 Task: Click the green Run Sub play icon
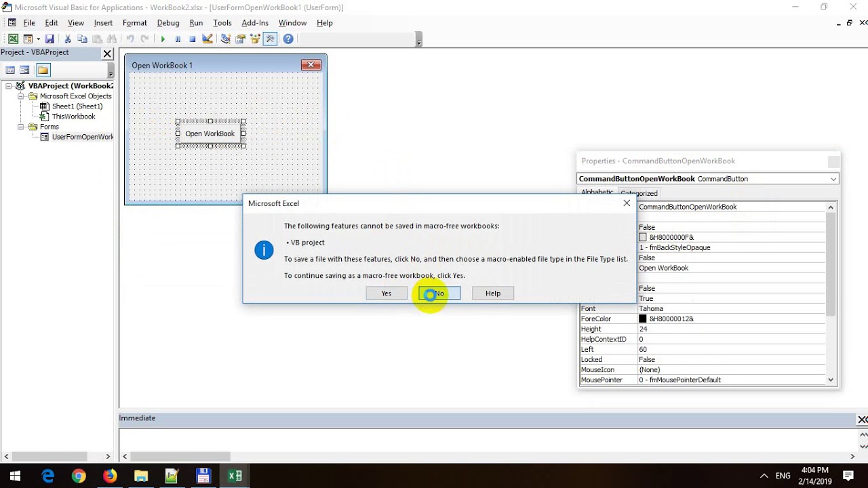[x=163, y=39]
